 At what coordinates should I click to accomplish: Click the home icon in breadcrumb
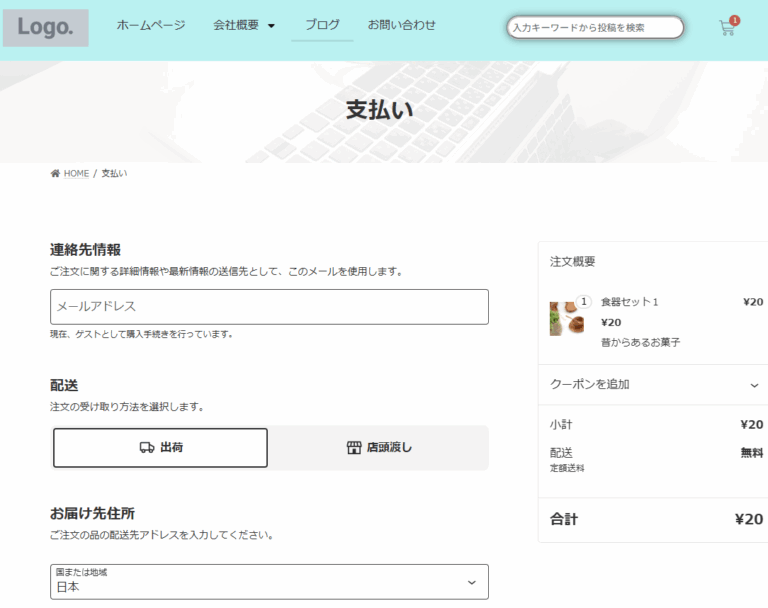[55, 174]
